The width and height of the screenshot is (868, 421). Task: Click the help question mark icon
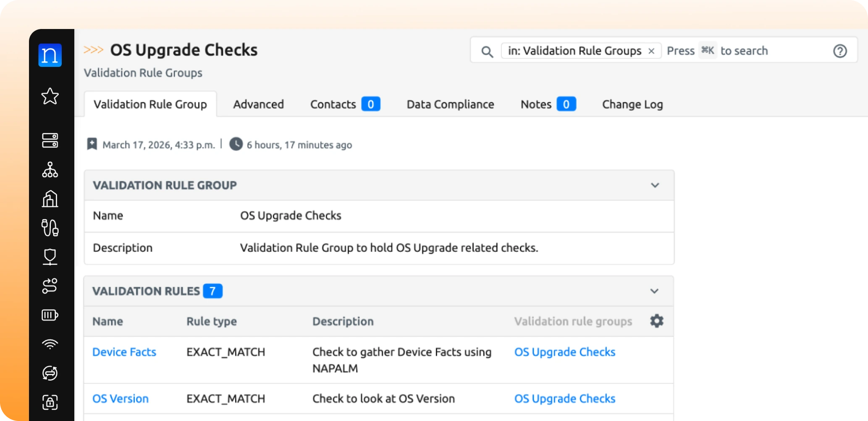click(x=840, y=51)
